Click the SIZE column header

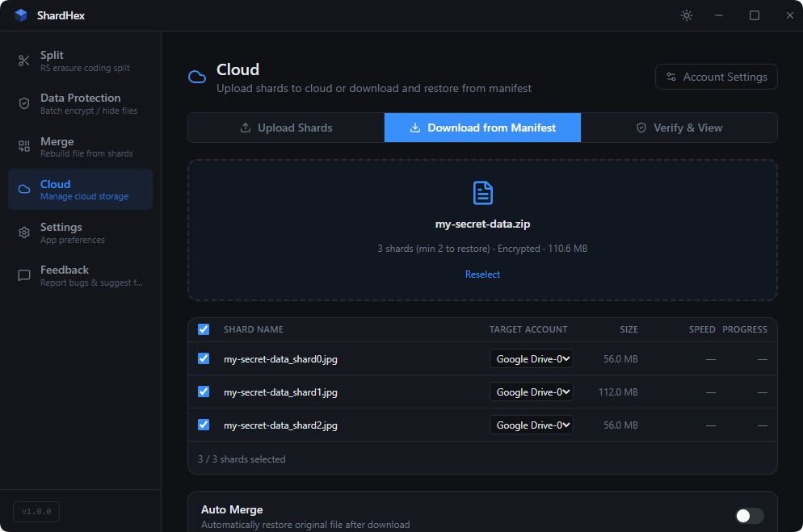coord(629,329)
